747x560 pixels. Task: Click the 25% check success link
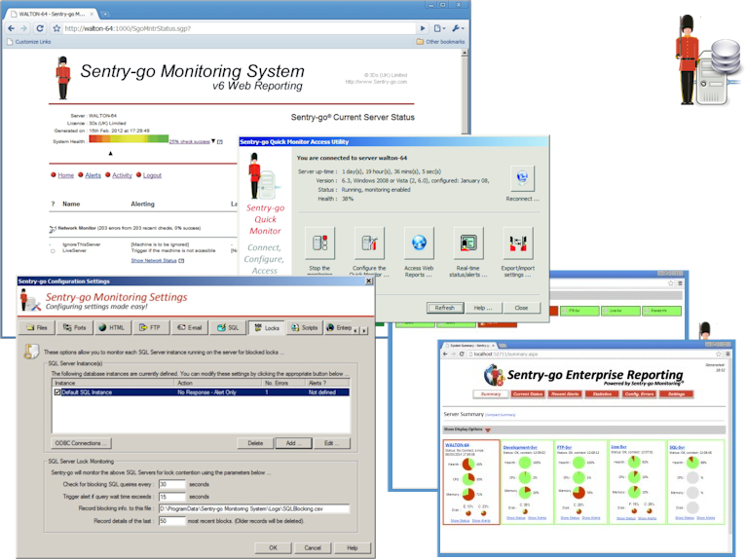coord(190,141)
